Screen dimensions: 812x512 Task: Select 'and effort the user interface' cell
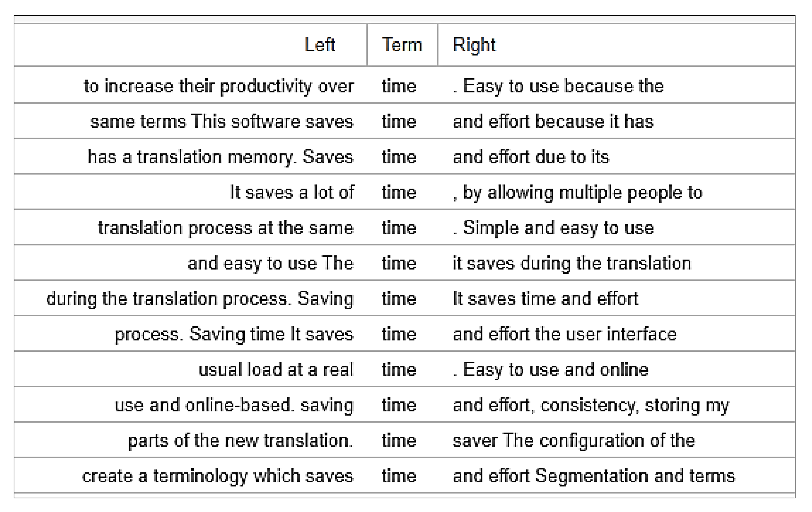point(564,334)
